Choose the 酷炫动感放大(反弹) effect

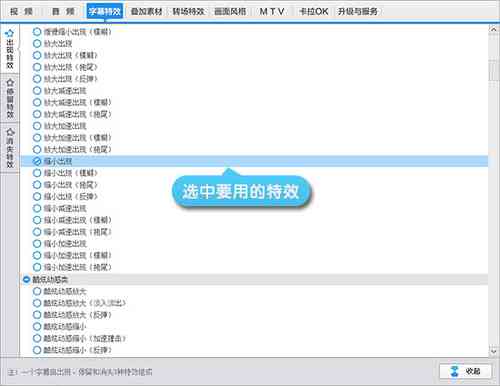click(72, 315)
